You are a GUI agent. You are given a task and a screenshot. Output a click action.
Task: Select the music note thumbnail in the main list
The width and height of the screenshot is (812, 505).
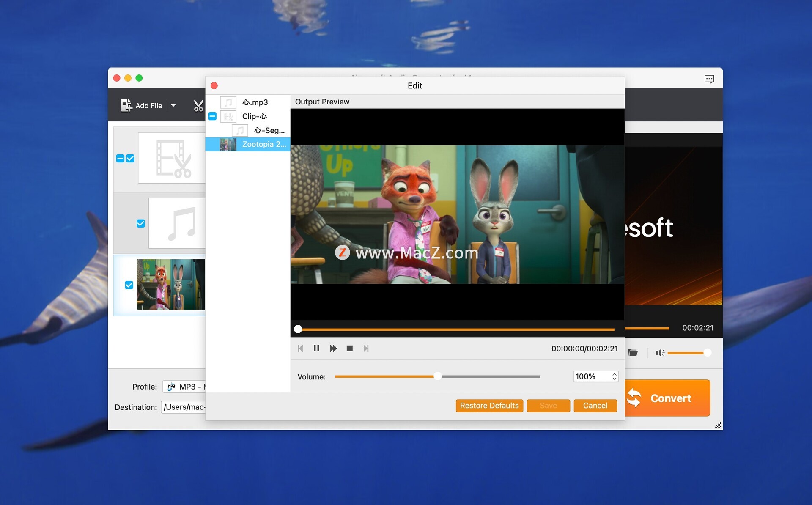[x=177, y=223]
